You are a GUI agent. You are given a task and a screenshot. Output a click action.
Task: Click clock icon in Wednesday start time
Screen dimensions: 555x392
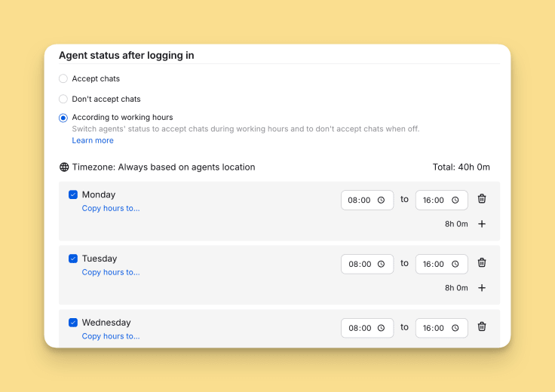[x=381, y=329]
